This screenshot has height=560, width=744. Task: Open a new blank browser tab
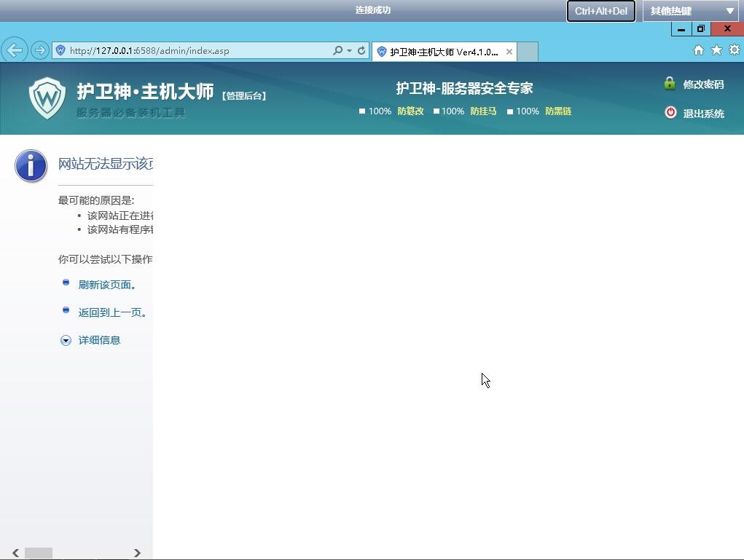click(528, 52)
